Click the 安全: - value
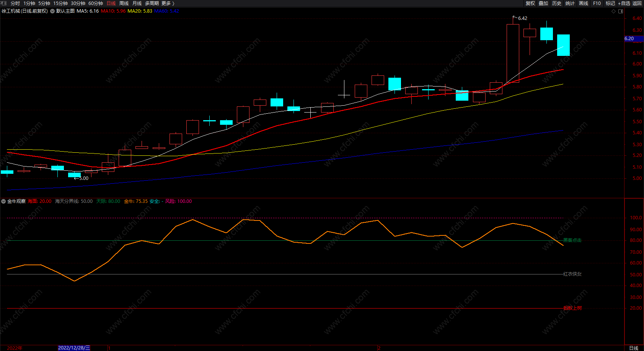This screenshot has height=351, width=644. point(157,201)
